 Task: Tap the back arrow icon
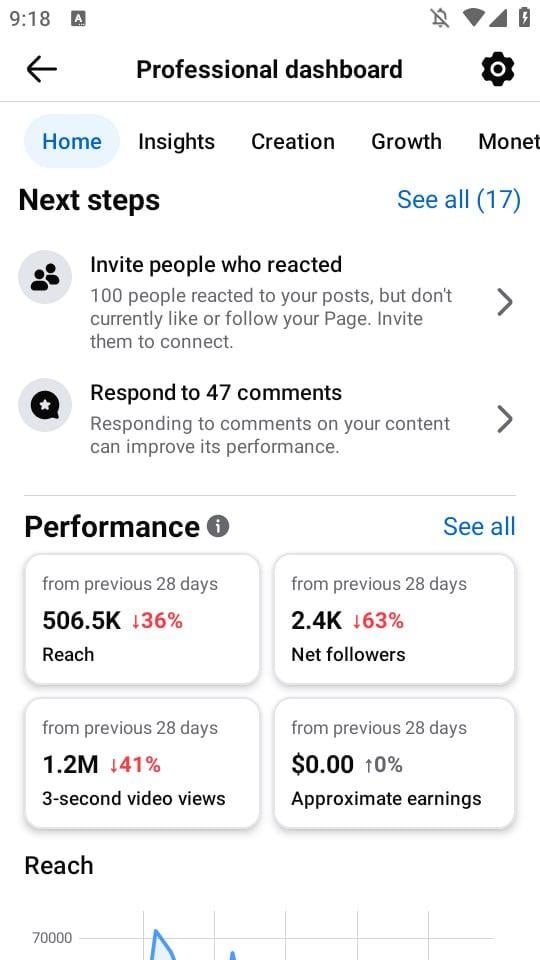tap(42, 69)
